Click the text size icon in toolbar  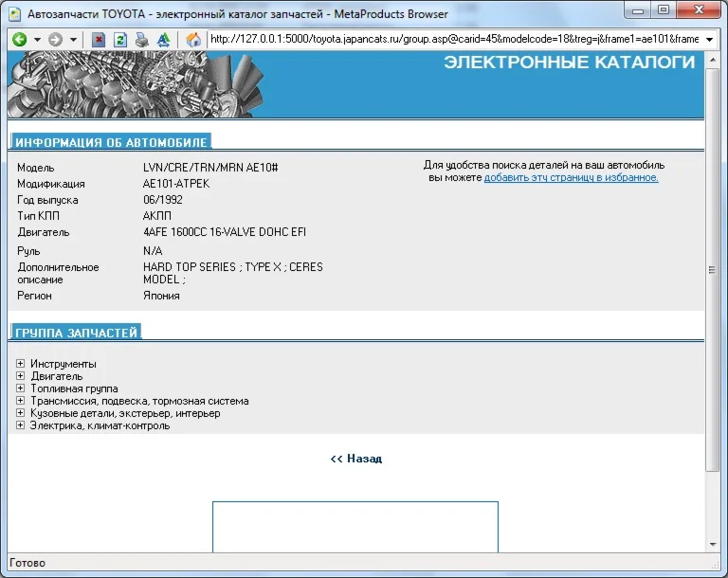coord(163,40)
